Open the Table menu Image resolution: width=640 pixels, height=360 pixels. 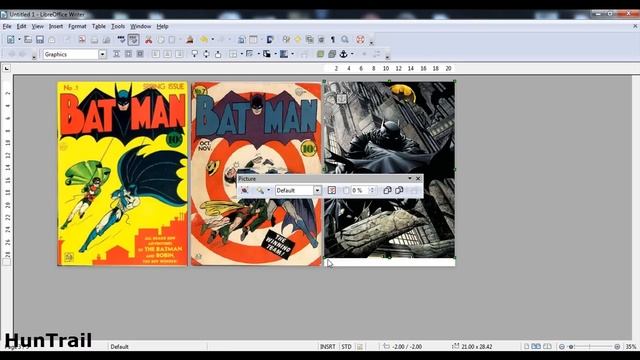click(x=99, y=26)
